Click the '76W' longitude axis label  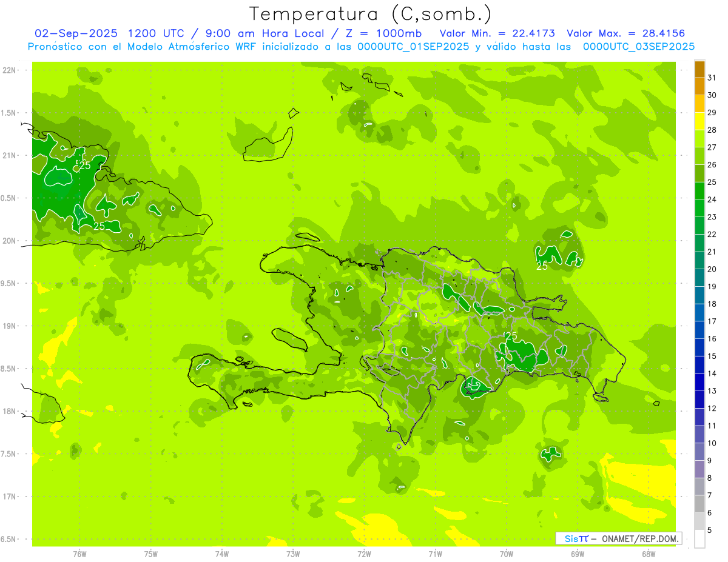[x=79, y=554]
